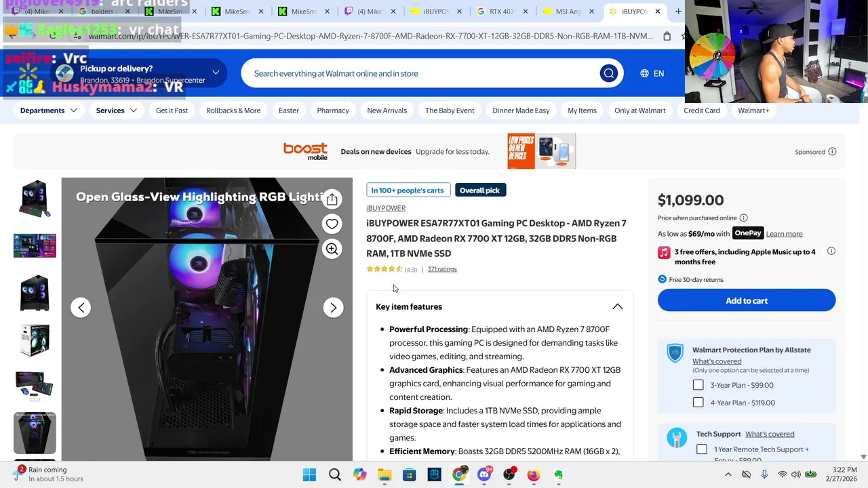
Task: Launch Copilot from the taskbar
Action: tap(359, 474)
